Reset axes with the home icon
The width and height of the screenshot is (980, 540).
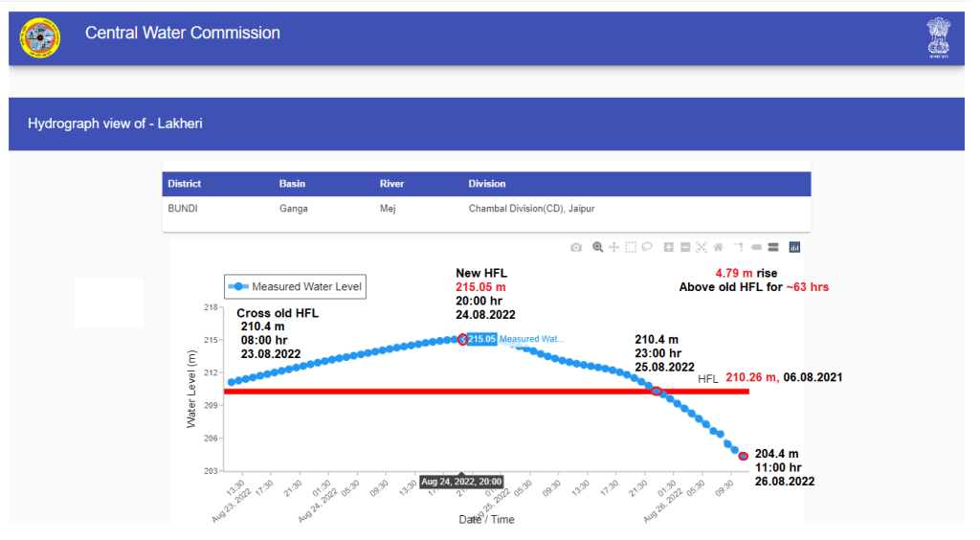coord(718,247)
